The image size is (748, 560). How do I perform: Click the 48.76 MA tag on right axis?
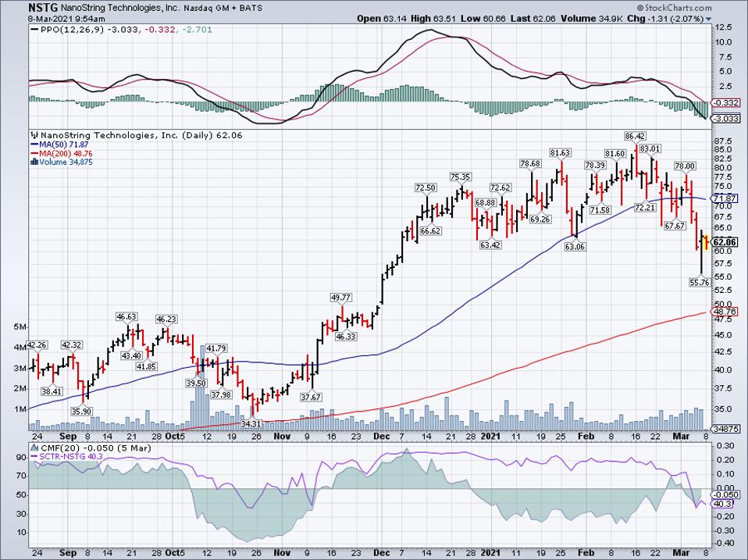click(x=725, y=312)
